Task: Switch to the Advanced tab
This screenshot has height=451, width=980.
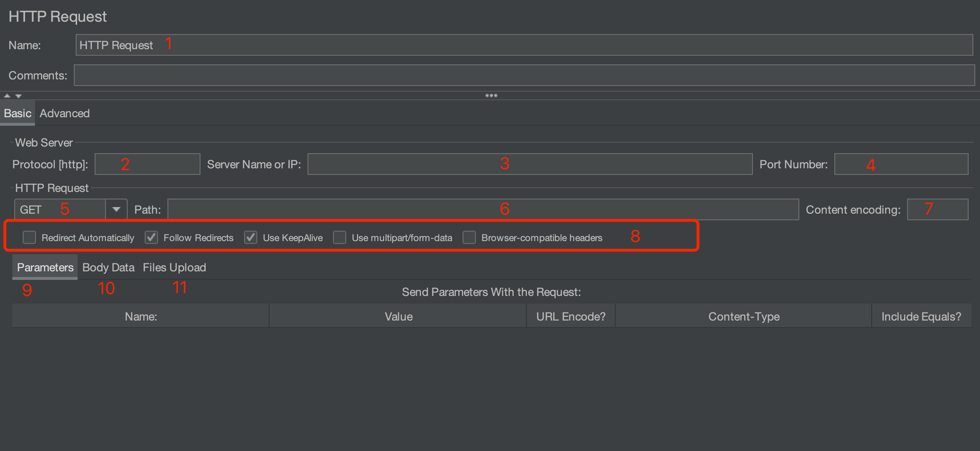Action: pyautogui.click(x=64, y=113)
